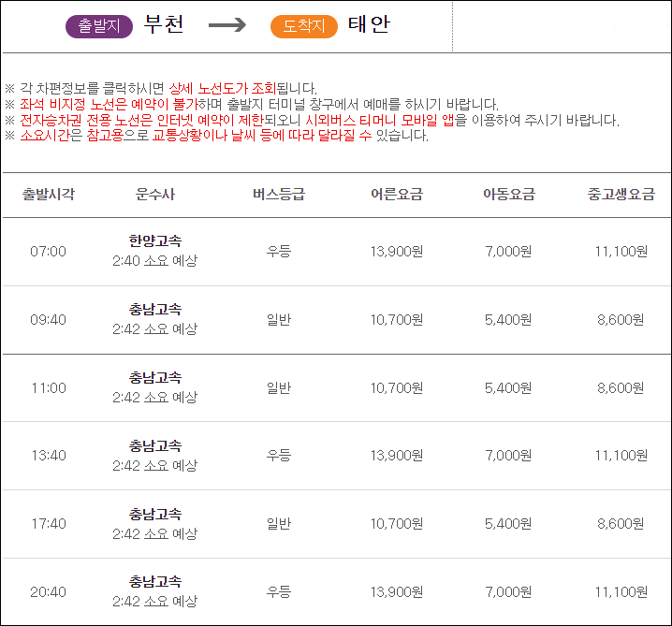672x626 pixels.
Task: Click 일반 bus class in 11:00 row
Action: [x=279, y=387]
